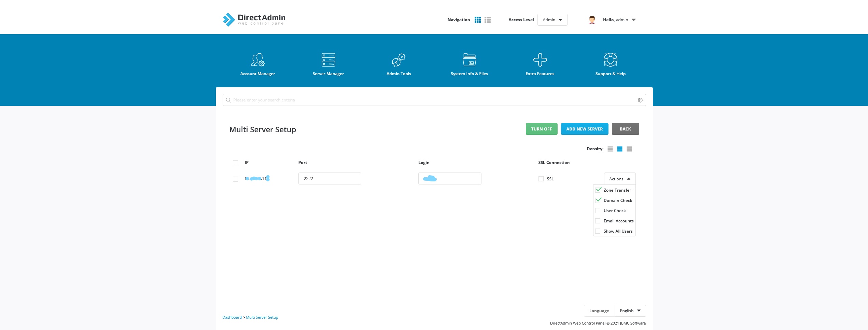
Task: Click the Port input field
Action: click(330, 179)
